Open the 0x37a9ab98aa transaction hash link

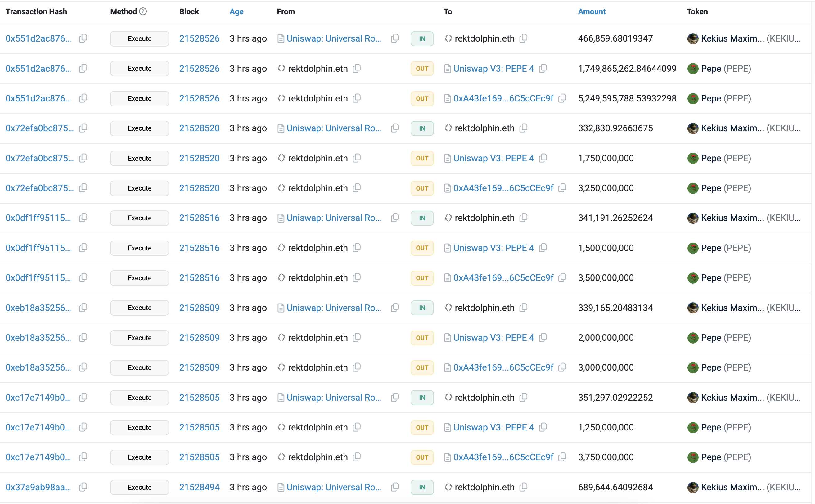tap(38, 487)
